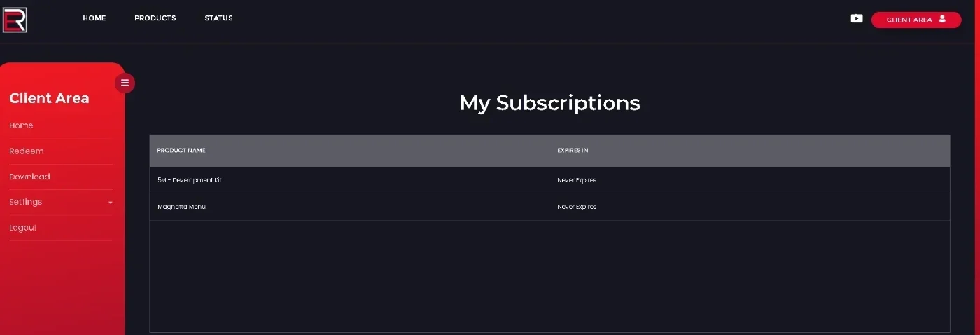Go to the Home navigation menu item
This screenshot has height=335, width=980.
click(x=94, y=18)
